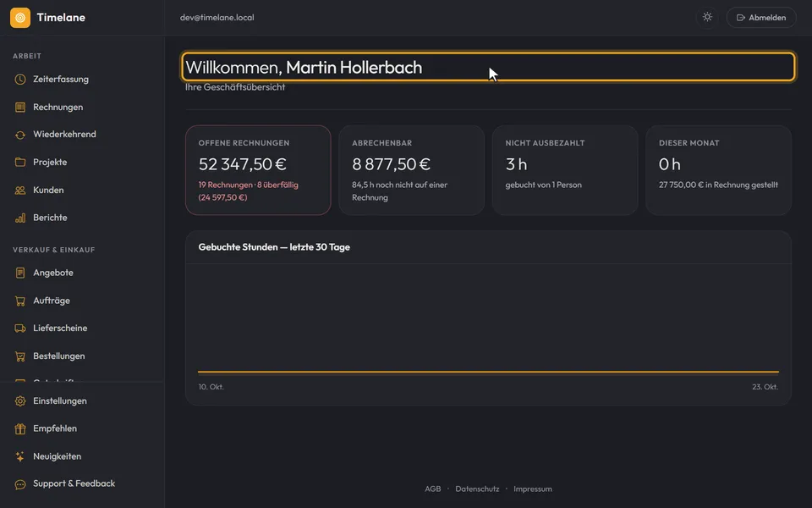Click the Willkommen, Martin Hollerbach heading
The image size is (812, 508).
pos(304,68)
